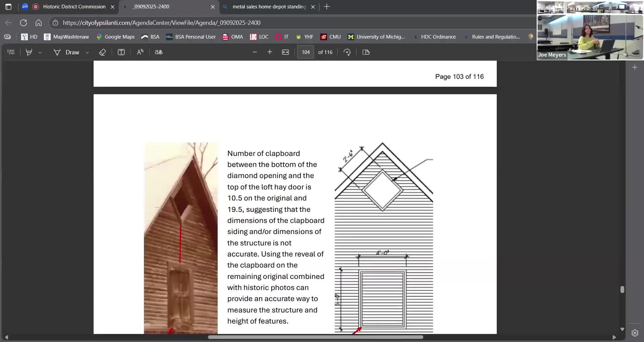Switch to Historic District Commission tab
The width and height of the screenshot is (644, 342).
[74, 7]
